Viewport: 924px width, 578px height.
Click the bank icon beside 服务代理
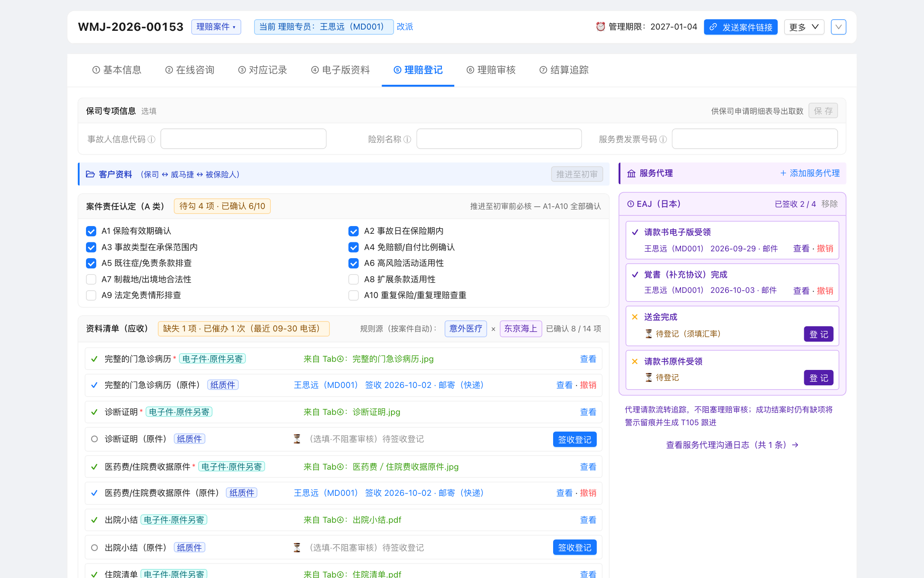tap(631, 173)
